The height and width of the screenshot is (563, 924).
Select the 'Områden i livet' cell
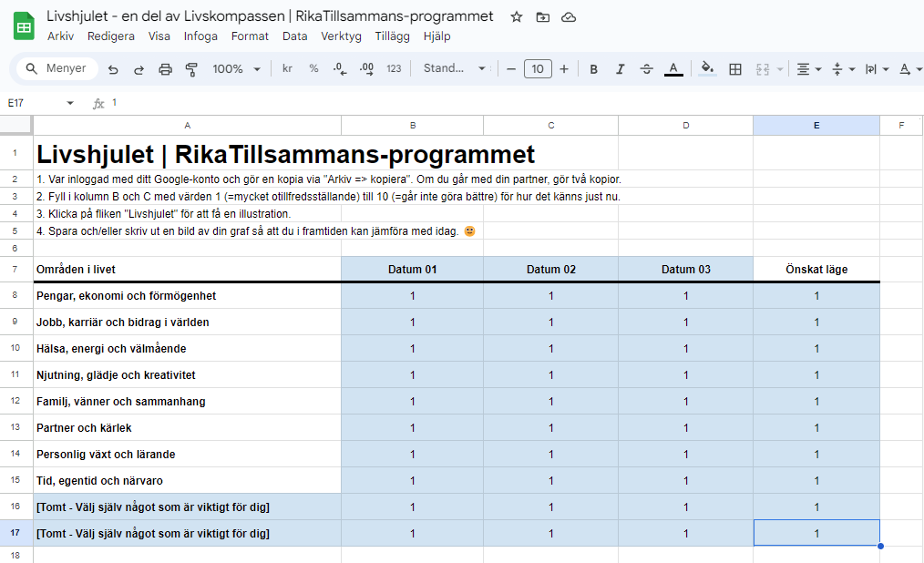(188, 269)
